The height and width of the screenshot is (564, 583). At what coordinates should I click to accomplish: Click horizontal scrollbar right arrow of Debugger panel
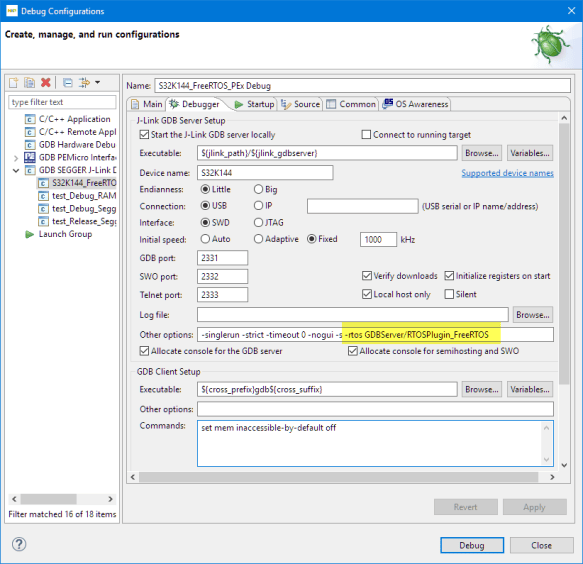(x=553, y=477)
